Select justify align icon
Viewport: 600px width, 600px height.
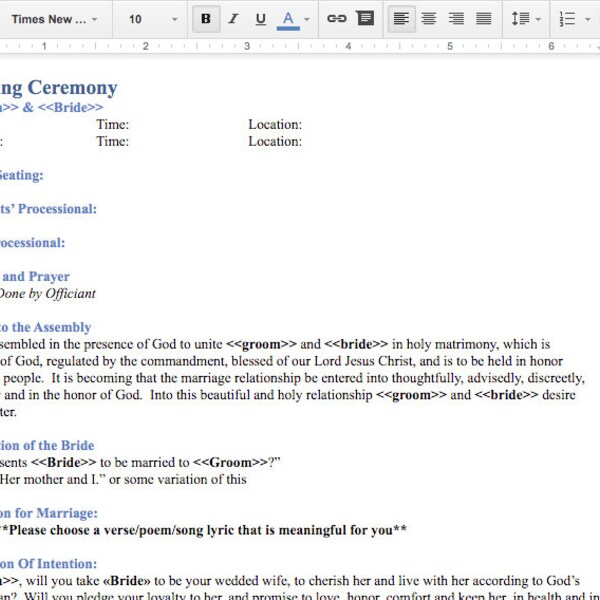coord(484,18)
